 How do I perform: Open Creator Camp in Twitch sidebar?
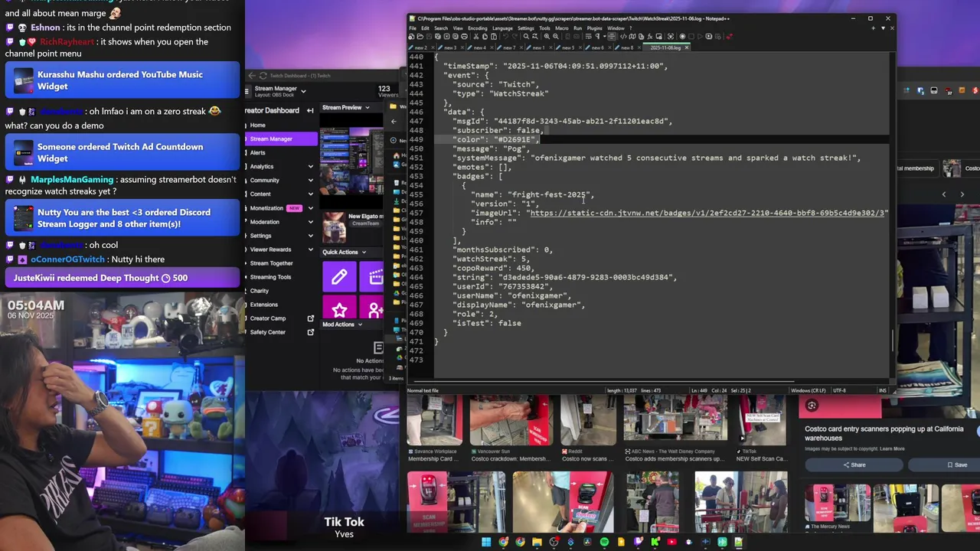(x=268, y=318)
